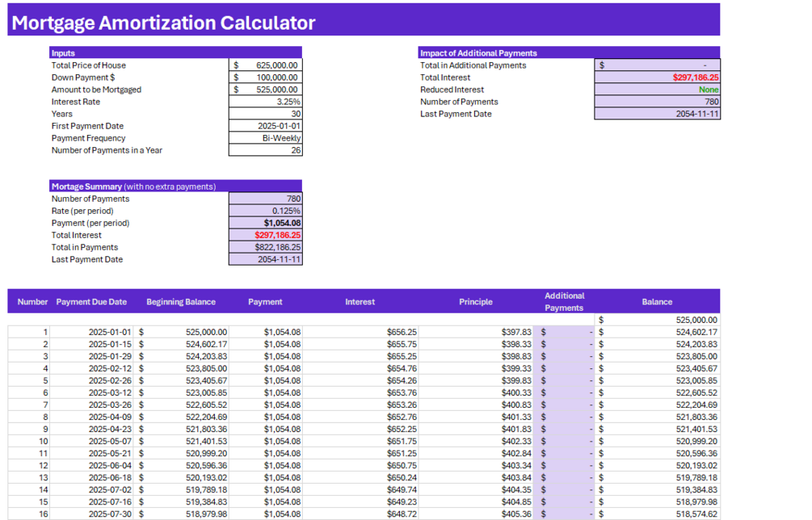Select the Total in Additional Payments value cell
The image size is (812, 520).
657,65
